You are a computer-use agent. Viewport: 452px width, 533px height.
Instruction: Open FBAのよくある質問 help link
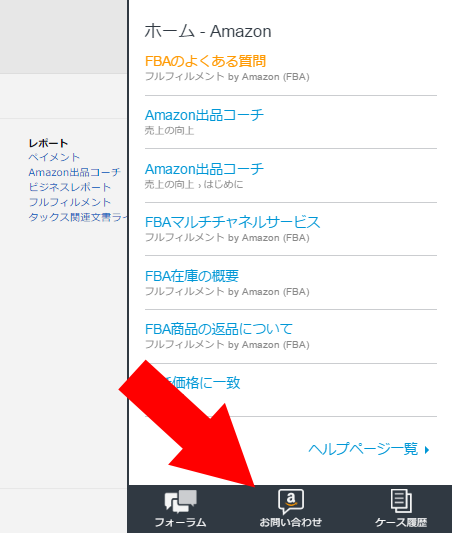(205, 61)
